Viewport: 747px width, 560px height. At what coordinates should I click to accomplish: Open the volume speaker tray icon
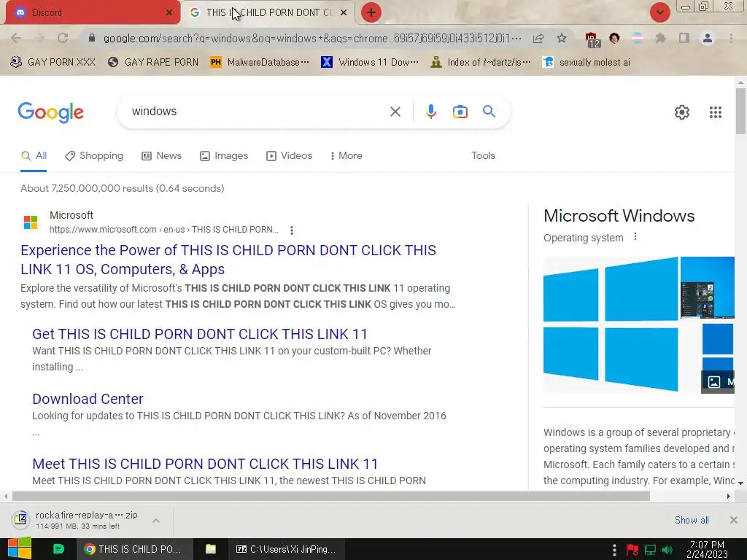pos(667,550)
